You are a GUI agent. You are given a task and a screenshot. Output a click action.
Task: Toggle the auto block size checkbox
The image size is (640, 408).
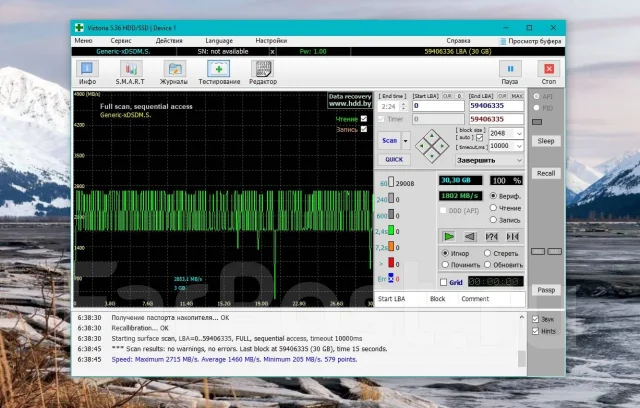(480, 138)
